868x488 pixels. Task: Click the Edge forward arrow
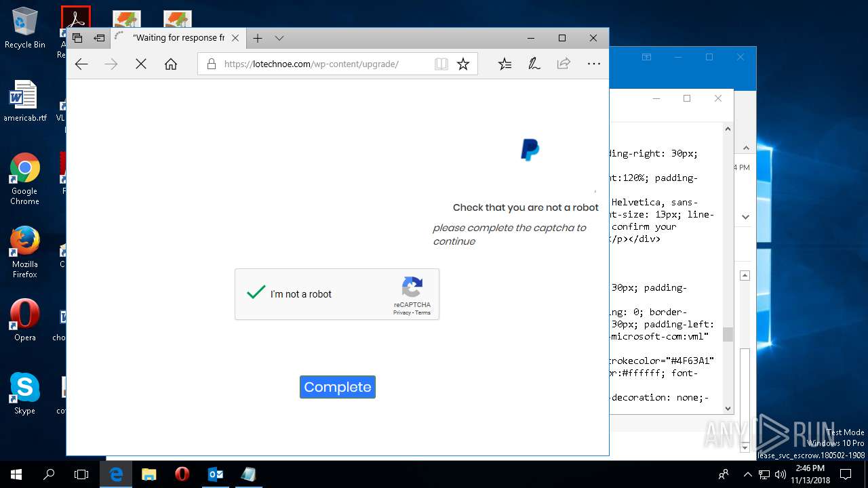point(111,64)
